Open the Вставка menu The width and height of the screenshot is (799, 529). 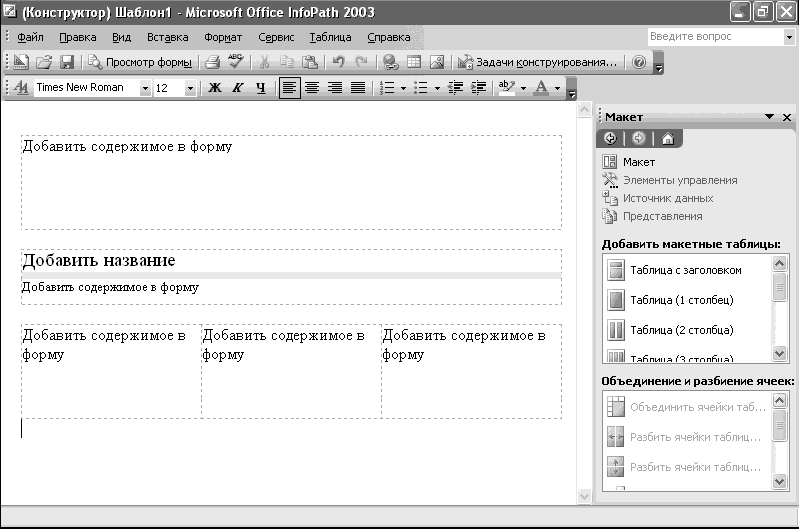168,37
